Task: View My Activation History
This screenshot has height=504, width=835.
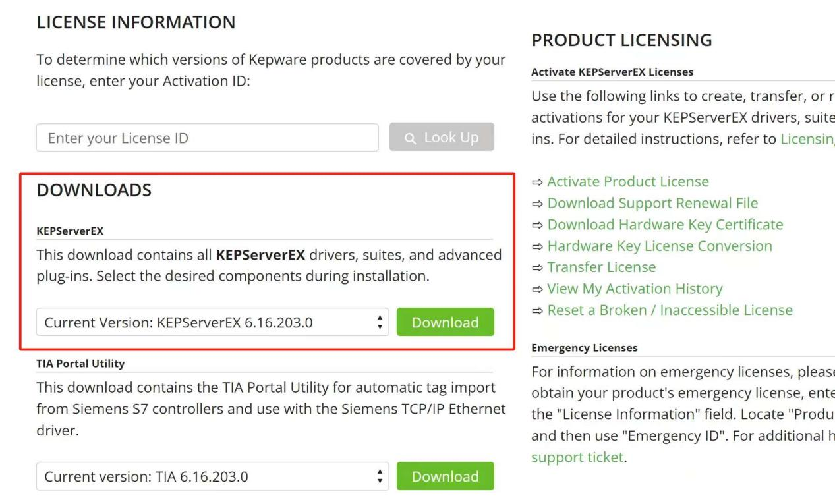Action: (635, 289)
